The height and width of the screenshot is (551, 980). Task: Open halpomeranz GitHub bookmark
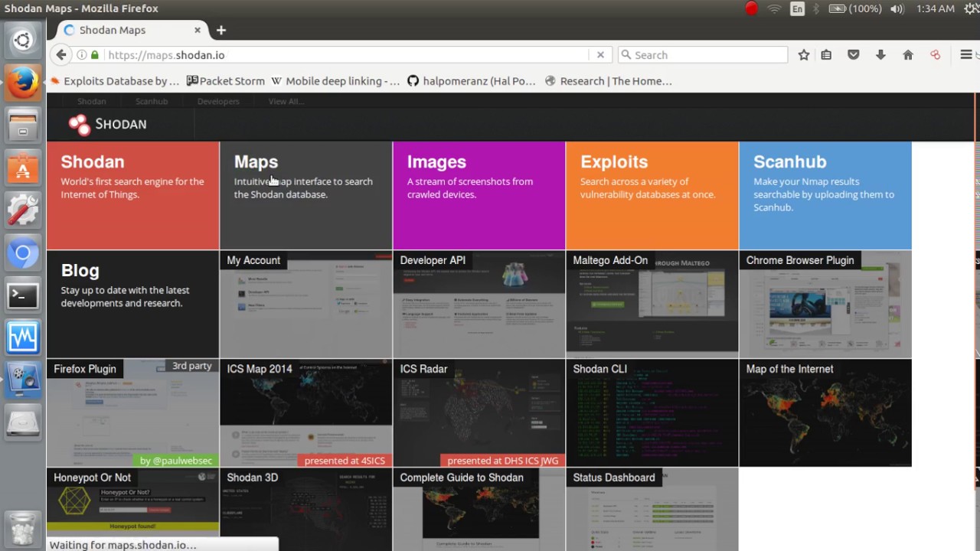click(472, 81)
